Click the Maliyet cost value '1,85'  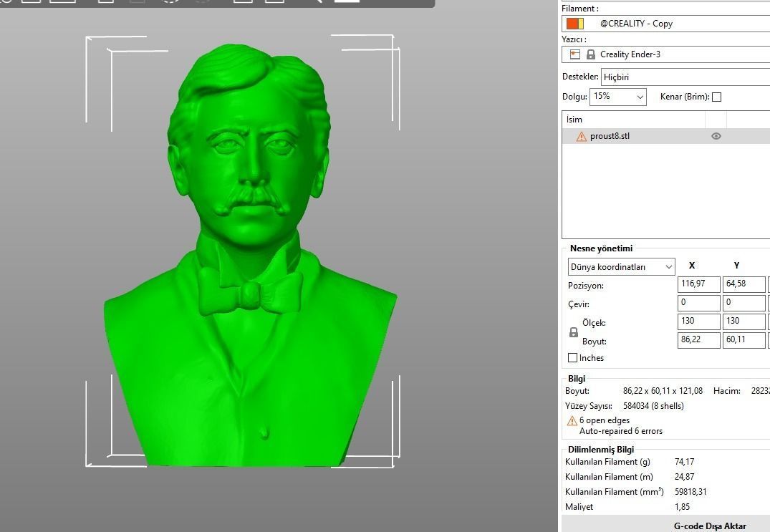click(682, 507)
